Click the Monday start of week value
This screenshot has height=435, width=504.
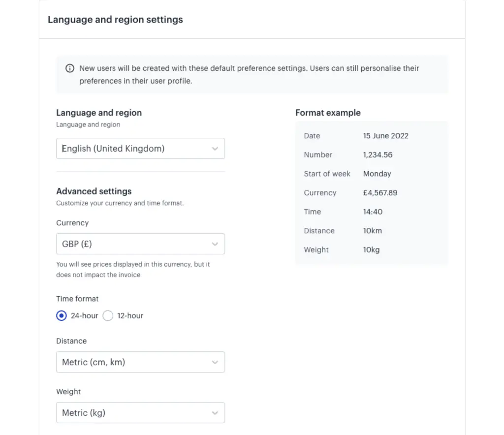[377, 174]
